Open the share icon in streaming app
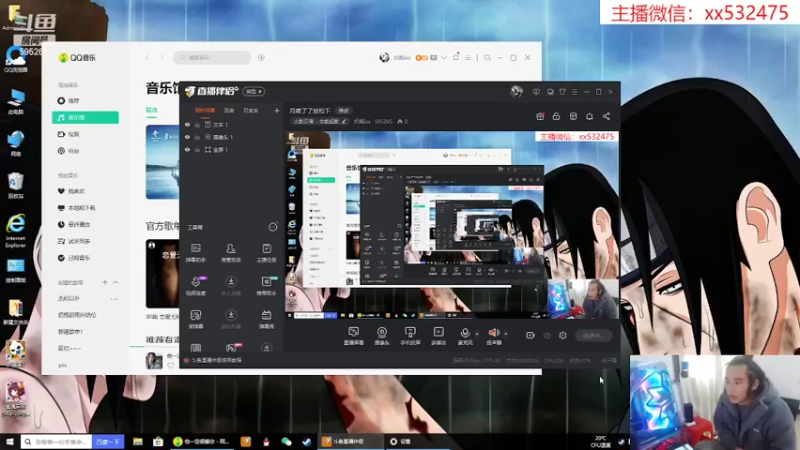The height and width of the screenshot is (450, 800). pyautogui.click(x=606, y=116)
